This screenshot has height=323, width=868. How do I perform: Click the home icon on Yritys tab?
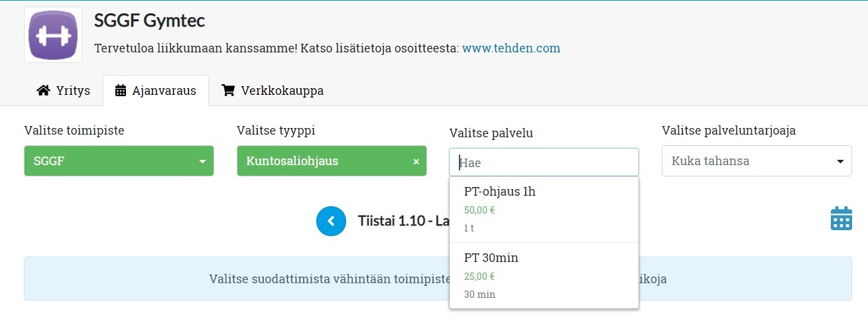coord(44,91)
